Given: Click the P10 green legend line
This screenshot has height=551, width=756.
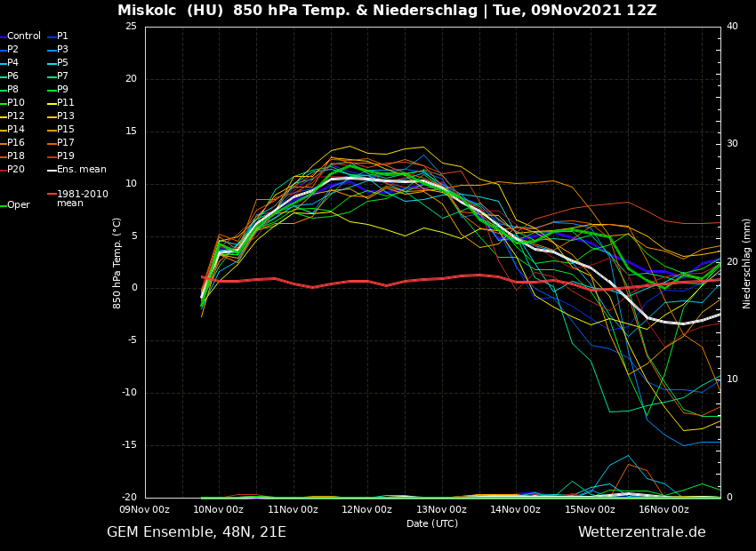Looking at the screenshot, I should tap(16, 103).
